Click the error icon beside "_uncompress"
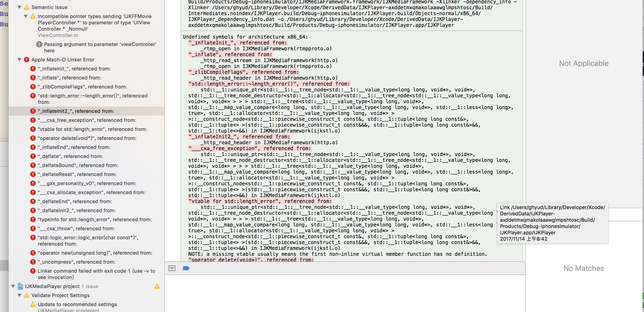The height and width of the screenshot is (312, 644). (x=33, y=262)
